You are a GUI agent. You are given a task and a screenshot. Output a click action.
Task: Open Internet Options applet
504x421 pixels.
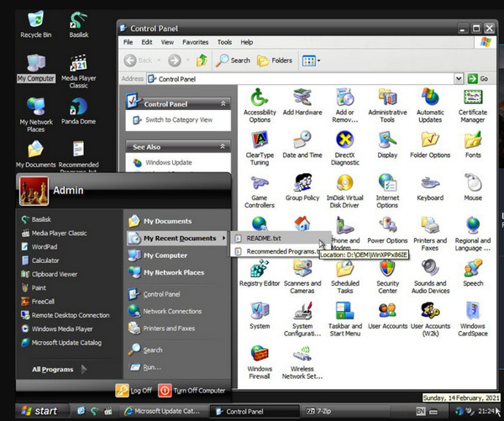coord(387,191)
